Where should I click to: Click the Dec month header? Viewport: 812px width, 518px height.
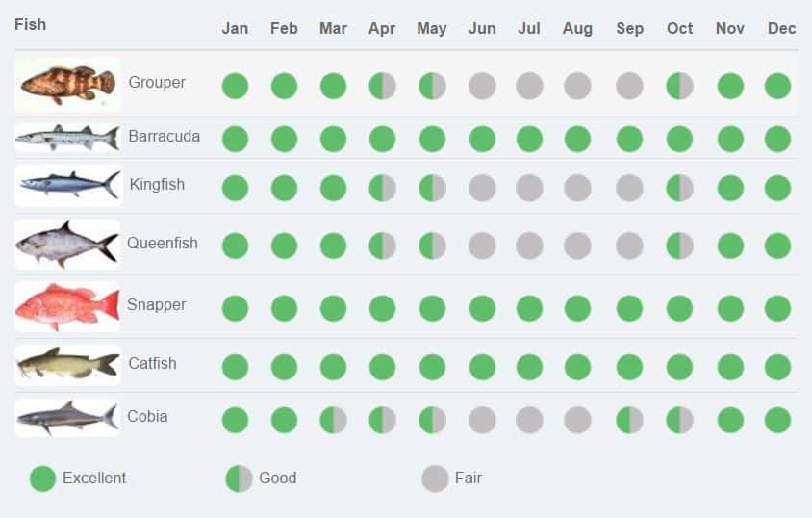(x=781, y=28)
